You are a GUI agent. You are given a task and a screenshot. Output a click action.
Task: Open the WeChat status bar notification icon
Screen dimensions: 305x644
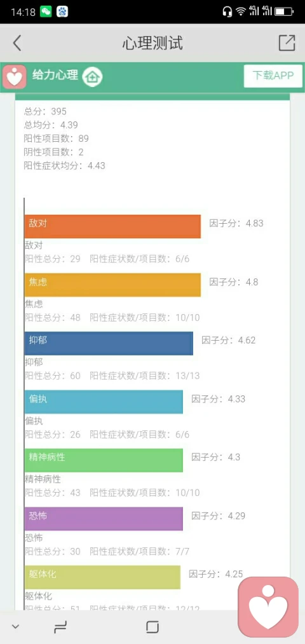click(46, 11)
